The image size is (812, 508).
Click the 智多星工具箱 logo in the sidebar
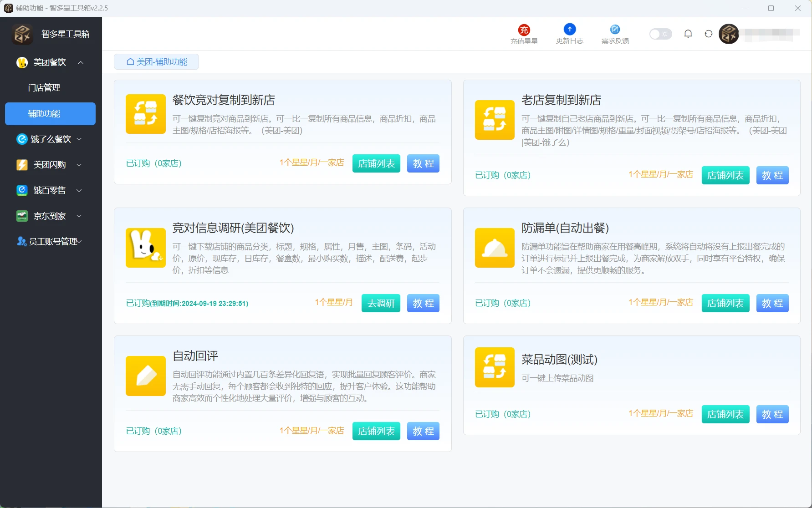(x=22, y=34)
